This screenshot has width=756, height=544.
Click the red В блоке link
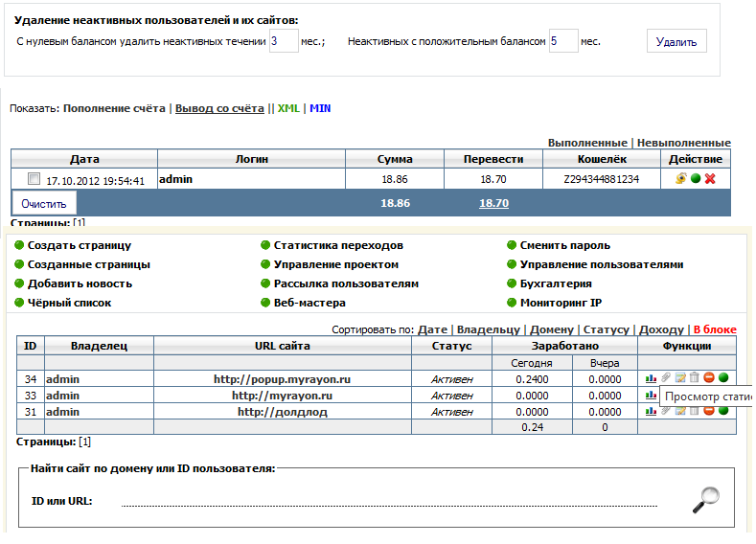click(715, 329)
